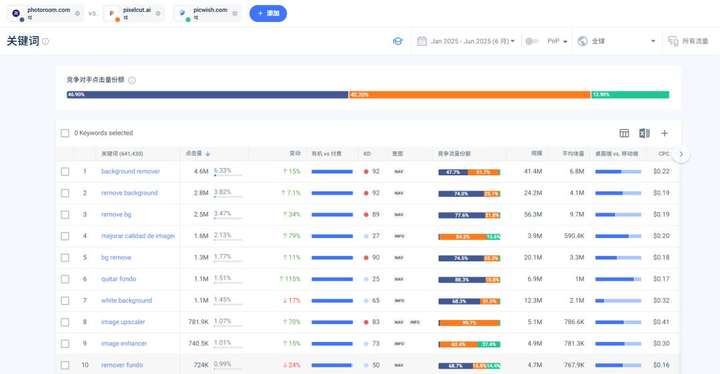Click intent badge in background remover row
720x374 pixels.
(399, 172)
